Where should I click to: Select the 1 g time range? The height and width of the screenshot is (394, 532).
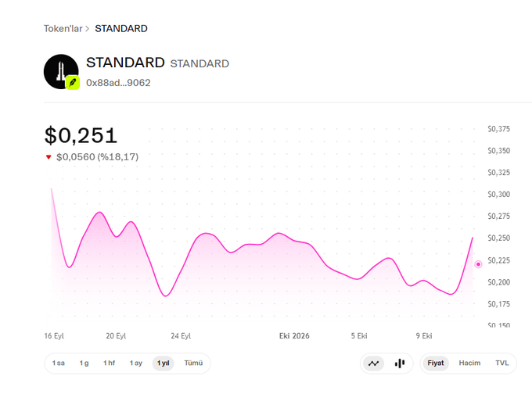(x=84, y=364)
